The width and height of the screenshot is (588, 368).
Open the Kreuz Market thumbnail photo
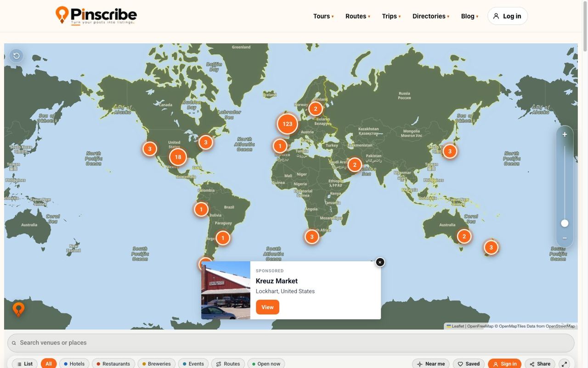click(x=226, y=290)
